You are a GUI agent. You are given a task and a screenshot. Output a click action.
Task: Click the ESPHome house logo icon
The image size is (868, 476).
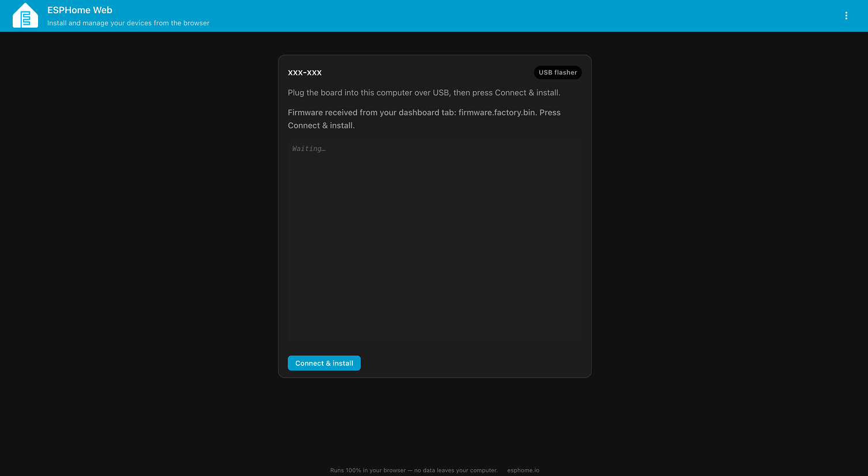pyautogui.click(x=25, y=16)
